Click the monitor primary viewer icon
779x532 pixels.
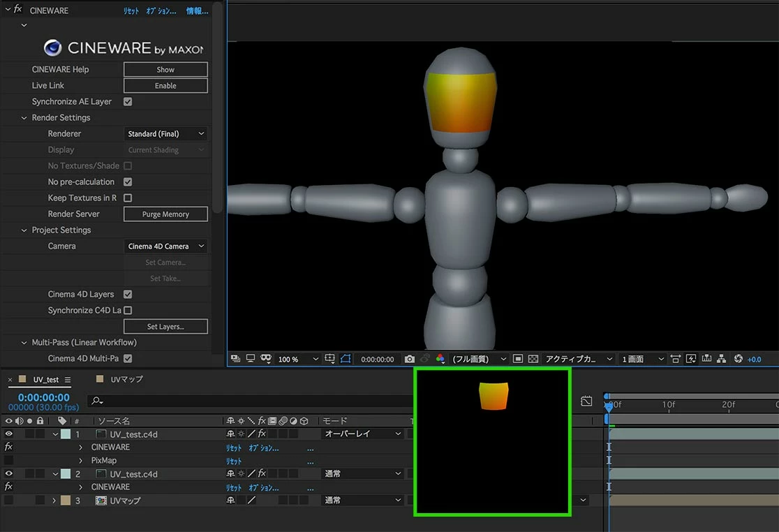(251, 359)
